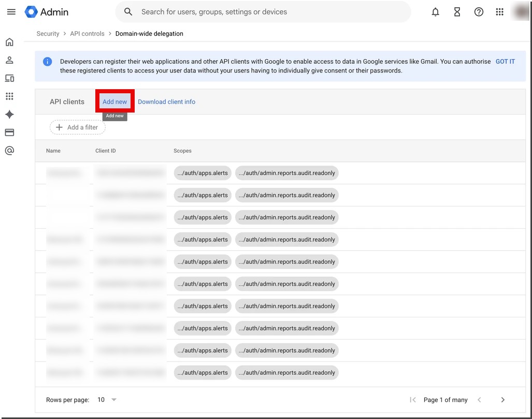Click last row's admin.reports.audit.readonly chip
Screen dimensions: 532x419
286,373
